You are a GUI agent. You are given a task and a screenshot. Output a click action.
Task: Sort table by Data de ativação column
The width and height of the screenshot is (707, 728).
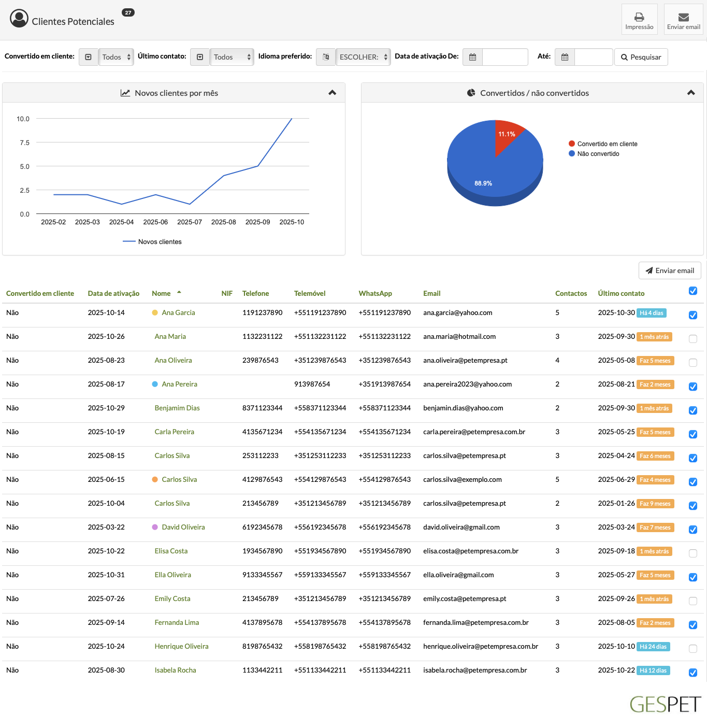pos(113,293)
